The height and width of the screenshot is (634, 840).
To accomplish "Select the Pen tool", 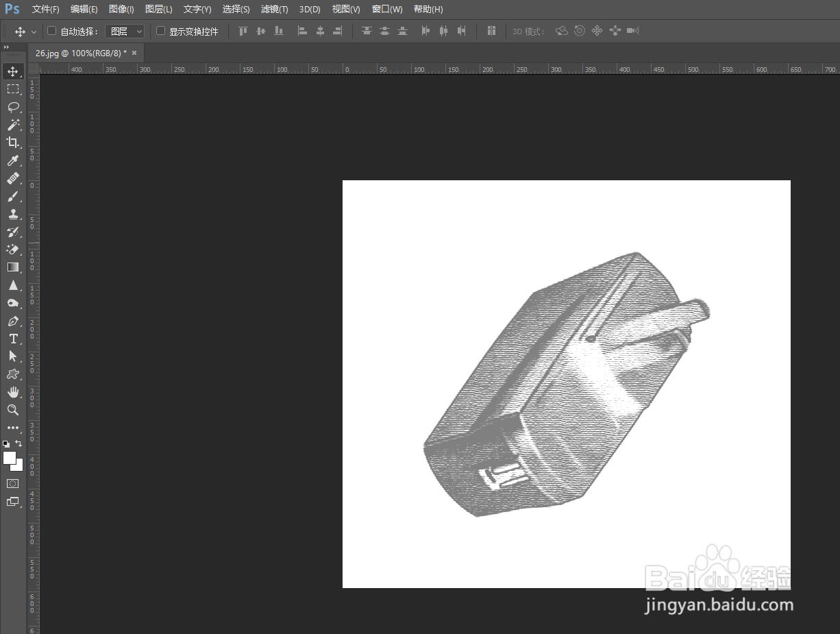I will [13, 321].
